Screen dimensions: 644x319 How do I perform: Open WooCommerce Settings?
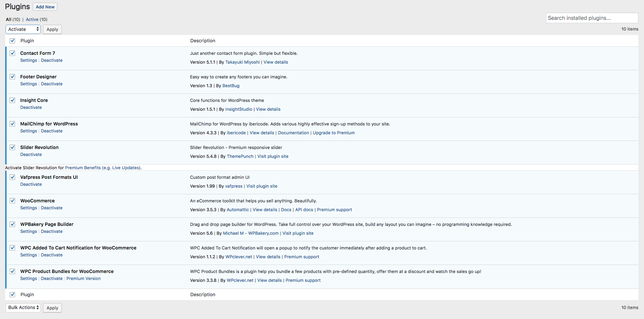click(29, 208)
